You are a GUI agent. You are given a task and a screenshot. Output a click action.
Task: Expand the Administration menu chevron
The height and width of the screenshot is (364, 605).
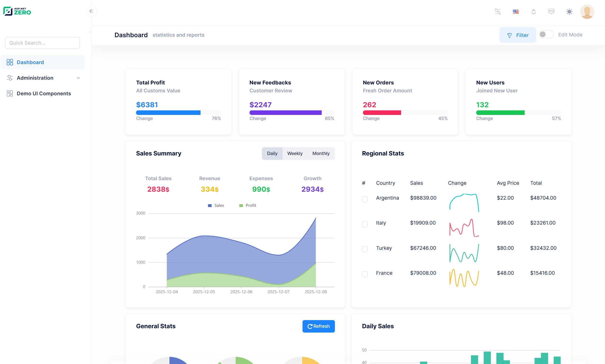(78, 78)
